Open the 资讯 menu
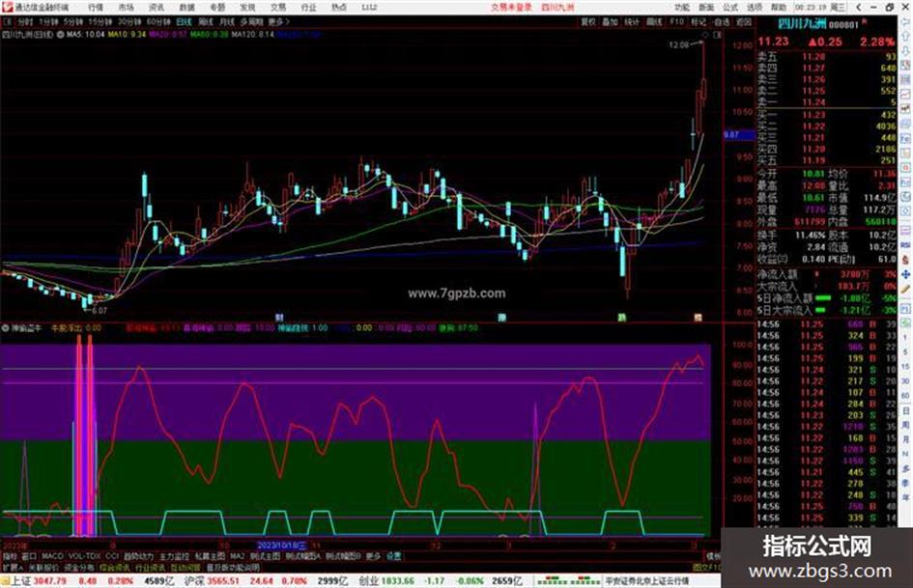913x588 pixels. click(157, 8)
